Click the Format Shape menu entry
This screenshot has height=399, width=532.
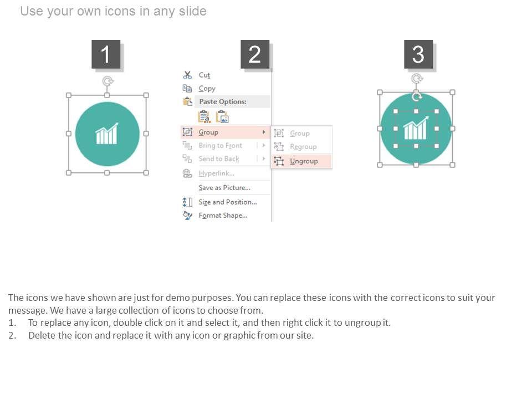[223, 216]
